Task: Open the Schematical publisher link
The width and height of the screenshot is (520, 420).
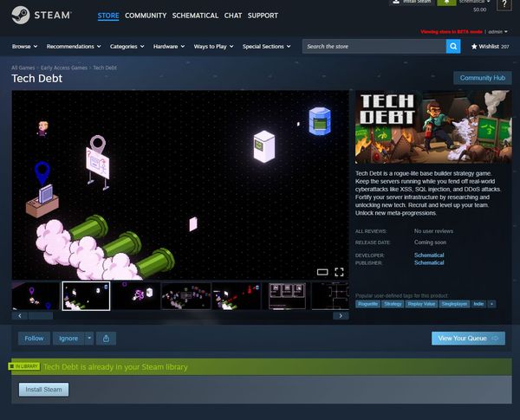Action: click(x=429, y=262)
